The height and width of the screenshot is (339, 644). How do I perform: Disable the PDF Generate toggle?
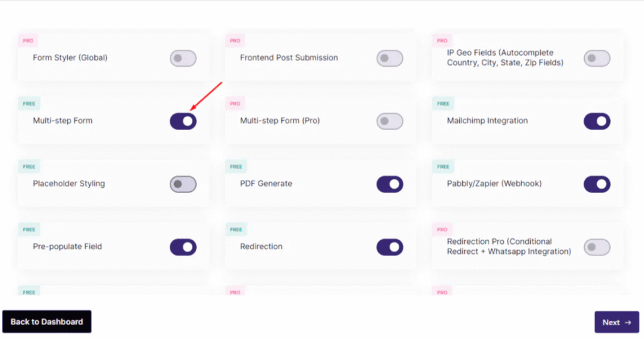390,184
